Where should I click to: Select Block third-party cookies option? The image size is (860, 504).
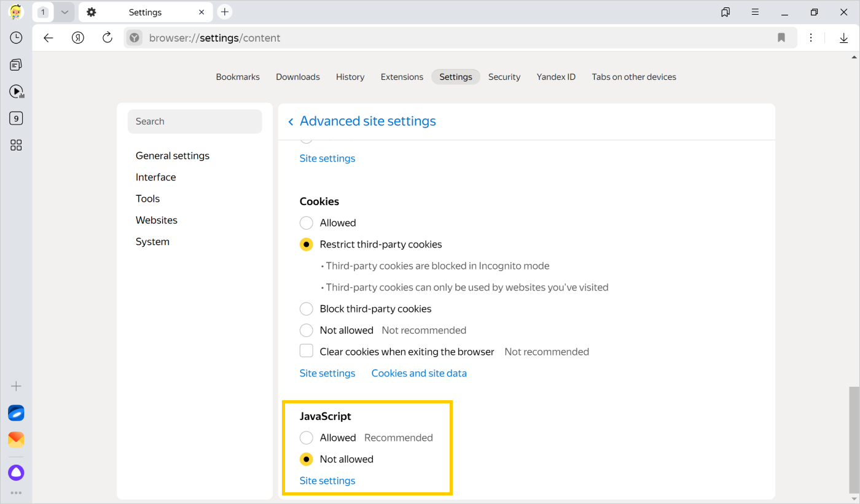307,309
